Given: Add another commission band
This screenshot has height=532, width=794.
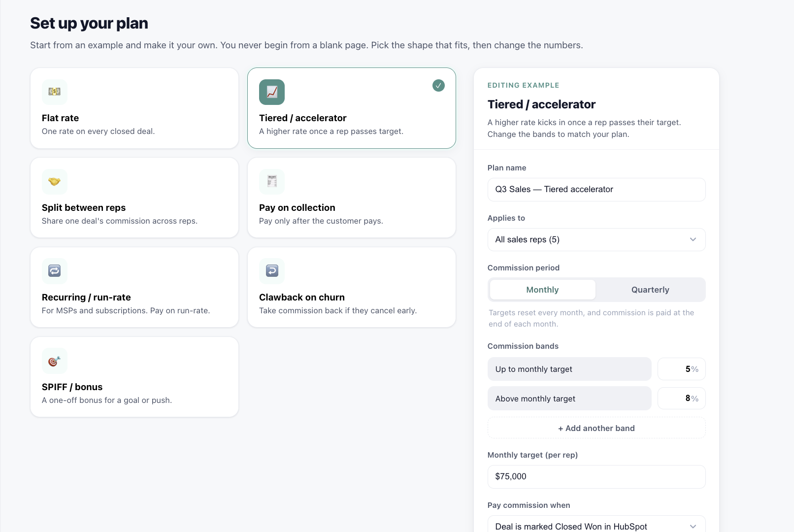Looking at the screenshot, I should [x=596, y=428].
